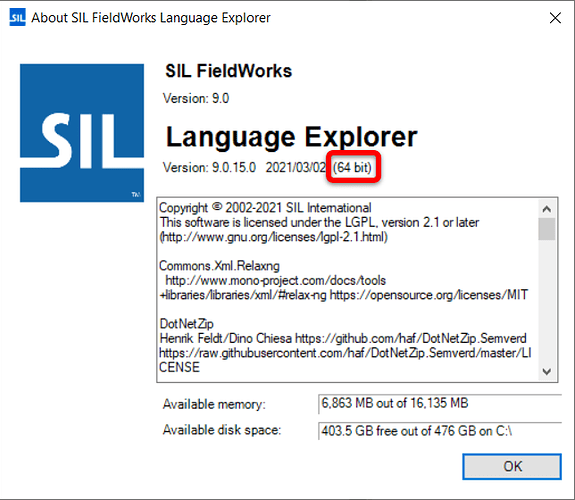Image resolution: width=575 pixels, height=500 pixels.
Task: Click the Available memory value field
Action: [440, 404]
